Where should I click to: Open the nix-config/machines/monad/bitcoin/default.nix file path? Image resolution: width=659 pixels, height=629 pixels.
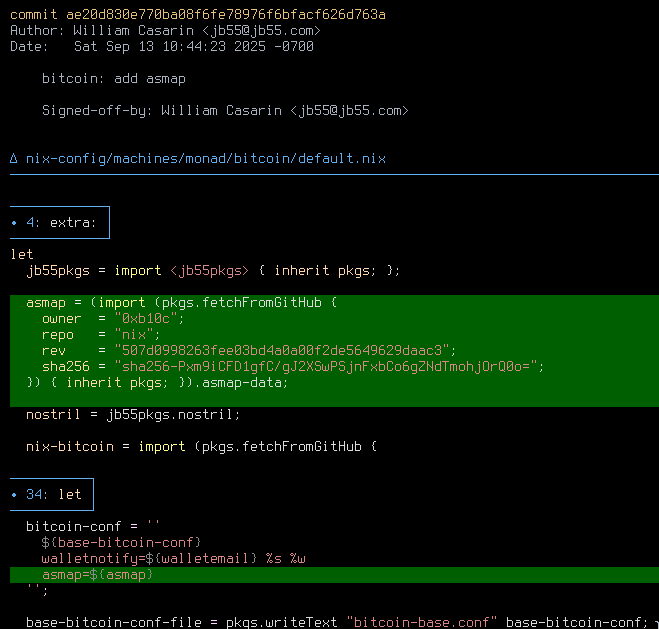(205, 158)
